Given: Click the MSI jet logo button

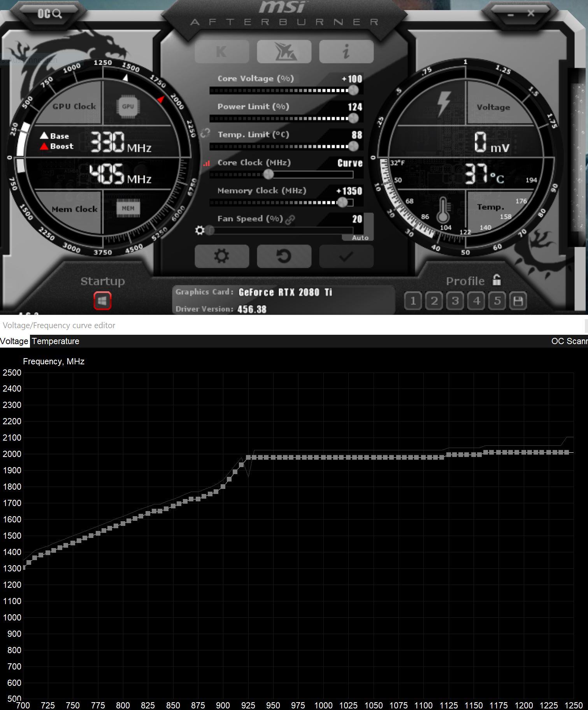Looking at the screenshot, I should coord(284,51).
